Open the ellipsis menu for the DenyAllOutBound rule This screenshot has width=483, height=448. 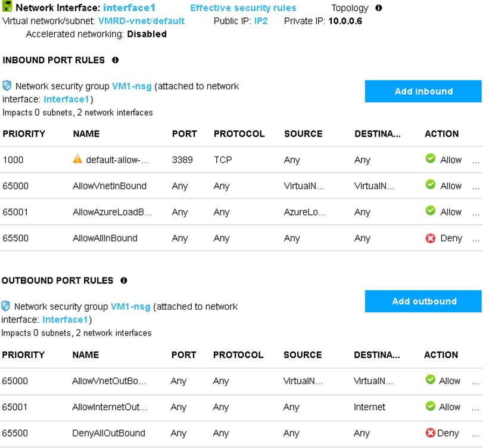pos(475,434)
